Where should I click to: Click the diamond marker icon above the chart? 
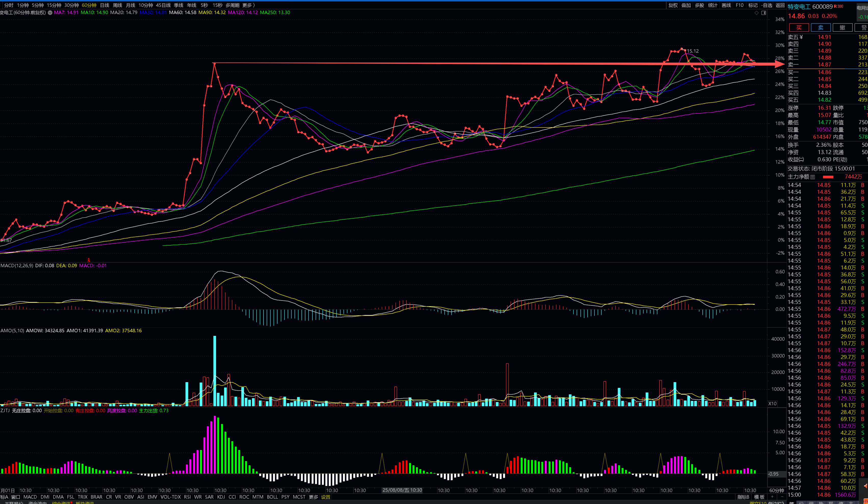tap(756, 13)
